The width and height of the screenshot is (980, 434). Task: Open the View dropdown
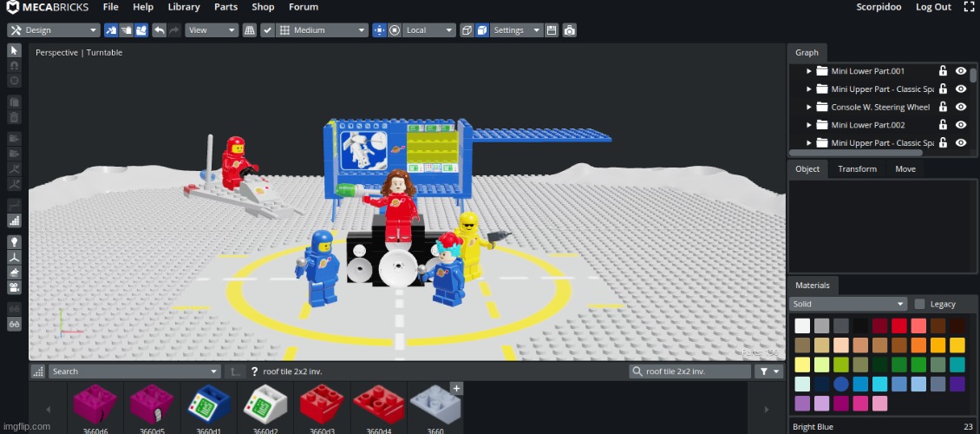click(x=212, y=30)
